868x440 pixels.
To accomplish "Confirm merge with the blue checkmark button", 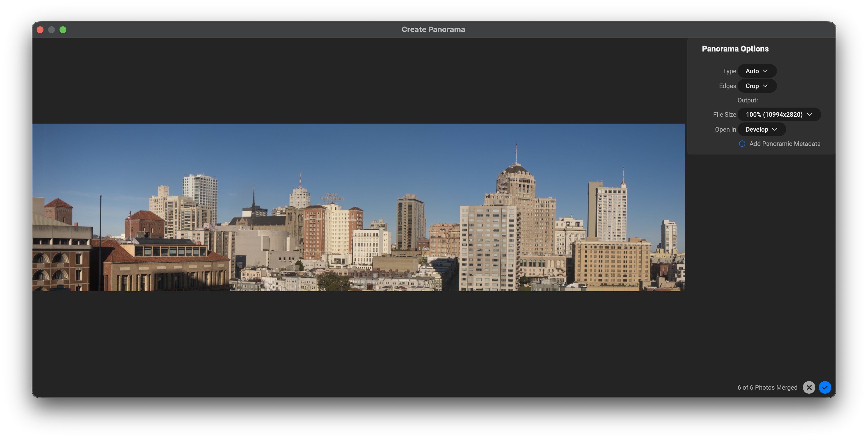I will 825,387.
